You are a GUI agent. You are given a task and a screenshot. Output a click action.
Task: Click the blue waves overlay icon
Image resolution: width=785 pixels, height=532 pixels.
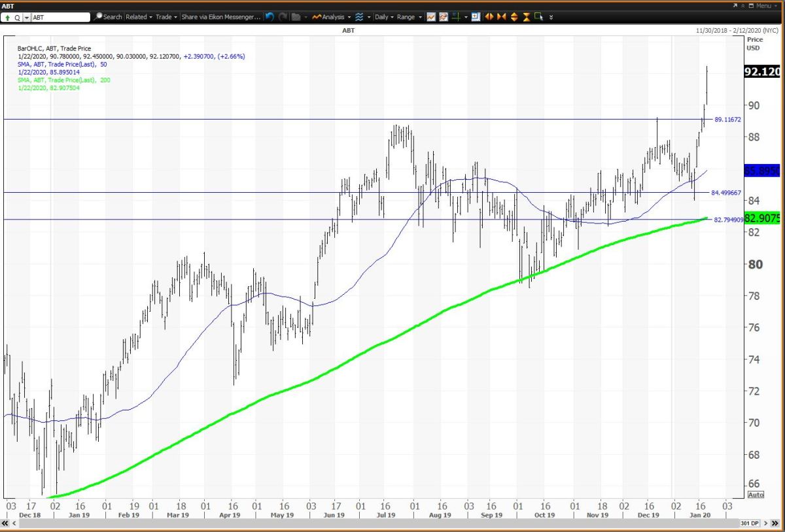coord(358,17)
